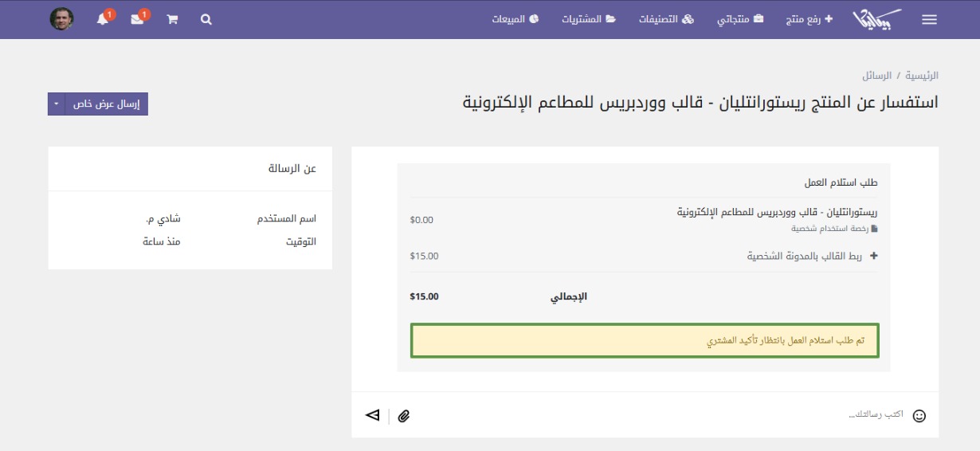Open المبيعات sales page
The height and width of the screenshot is (451, 980).
[x=515, y=18]
